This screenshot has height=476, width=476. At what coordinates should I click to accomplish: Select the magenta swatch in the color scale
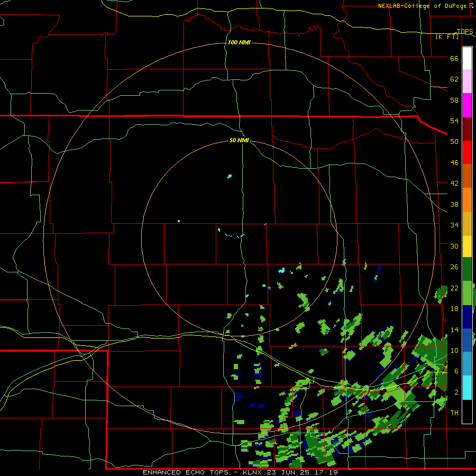pyautogui.click(x=467, y=105)
